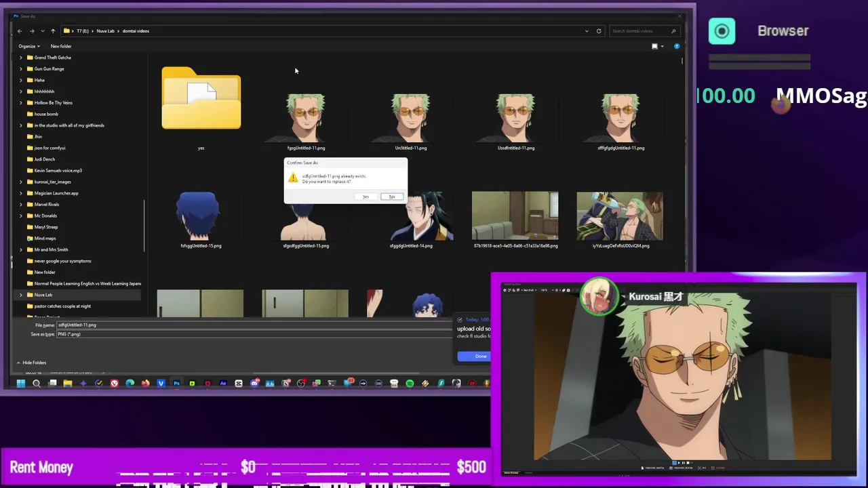The height and width of the screenshot is (488, 868).
Task: Select the 'yes' folder thumbnail
Action: pos(201,99)
